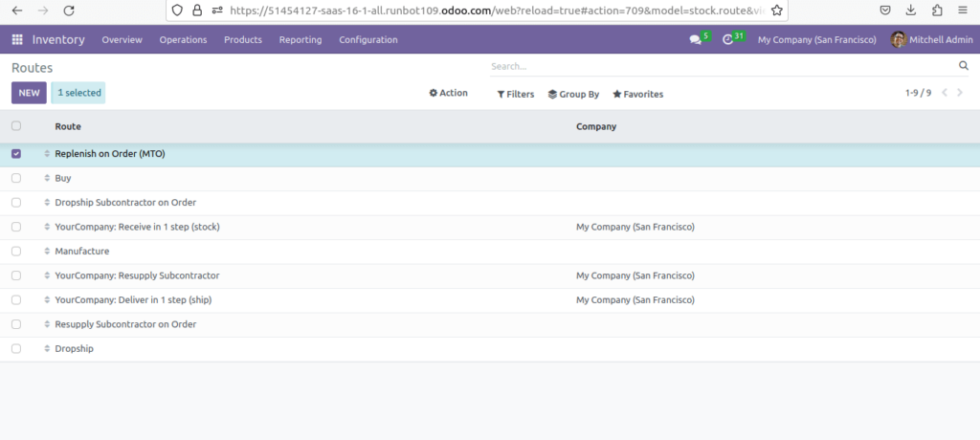Screen dimensions: 980x440
Task: Click the tracking protection shield icon
Action: pyautogui.click(x=177, y=10)
